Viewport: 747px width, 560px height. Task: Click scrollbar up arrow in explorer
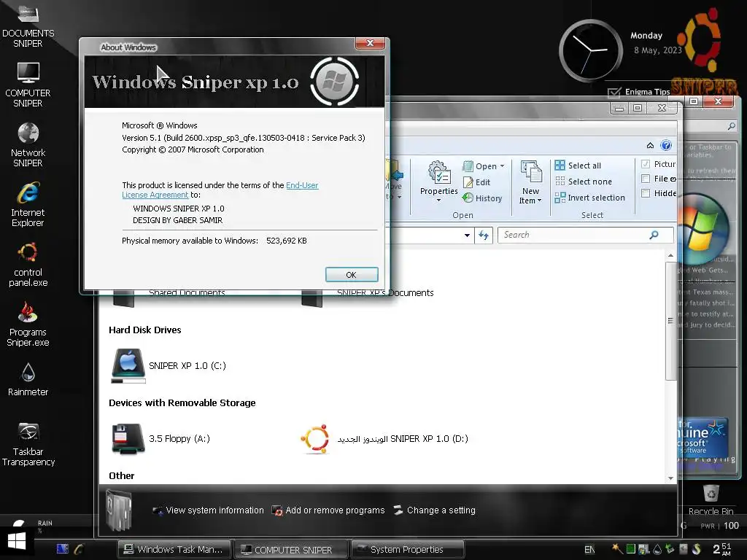tap(671, 256)
